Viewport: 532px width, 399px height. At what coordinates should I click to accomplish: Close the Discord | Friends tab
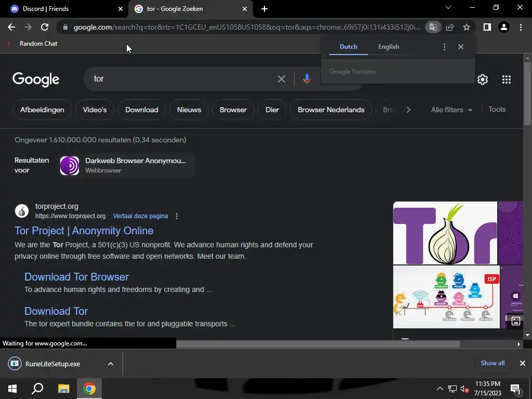[x=121, y=9]
